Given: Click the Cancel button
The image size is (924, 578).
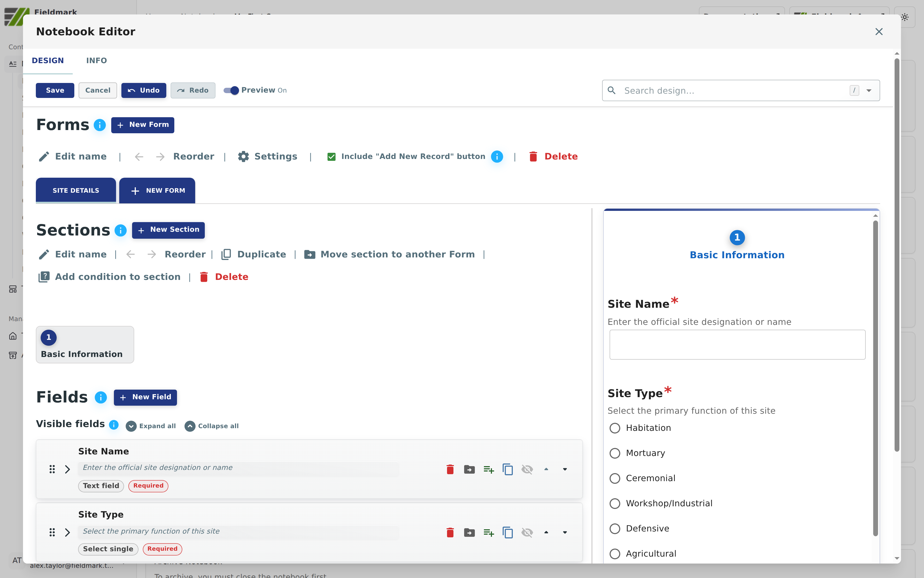Looking at the screenshot, I should pyautogui.click(x=98, y=91).
